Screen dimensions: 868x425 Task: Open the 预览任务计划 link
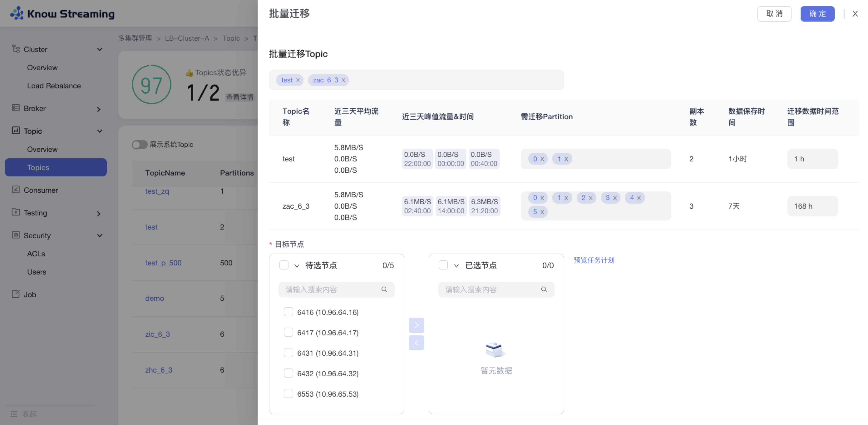point(594,260)
